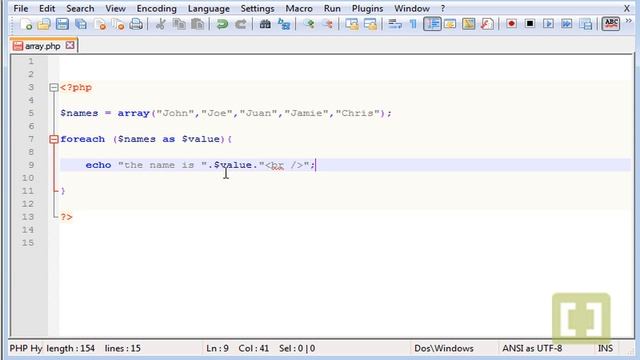This screenshot has width=640, height=360.
Task: Open the Edit menu
Action: pyautogui.click(x=47, y=8)
